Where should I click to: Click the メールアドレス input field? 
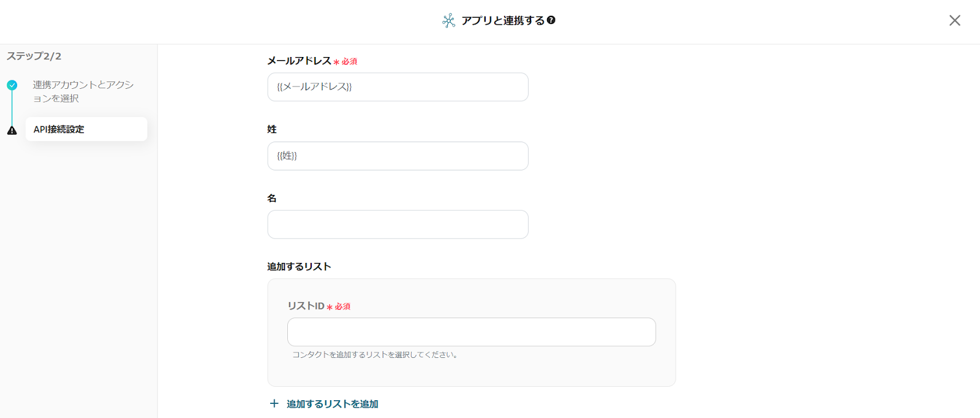(x=398, y=87)
